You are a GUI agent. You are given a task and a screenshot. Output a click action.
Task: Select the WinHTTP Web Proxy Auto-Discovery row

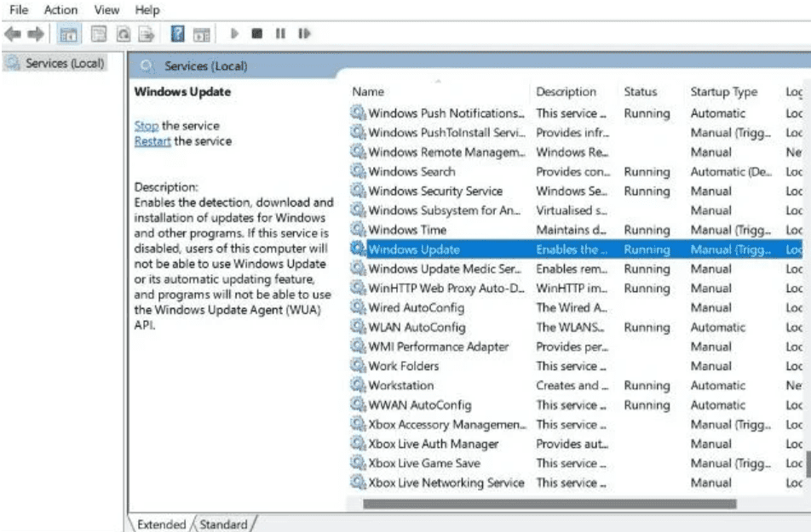576,288
